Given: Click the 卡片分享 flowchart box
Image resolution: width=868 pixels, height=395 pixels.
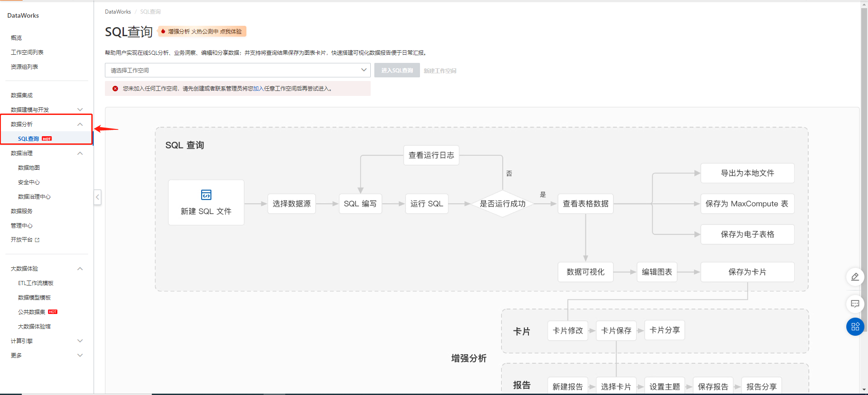Looking at the screenshot, I should tap(665, 330).
